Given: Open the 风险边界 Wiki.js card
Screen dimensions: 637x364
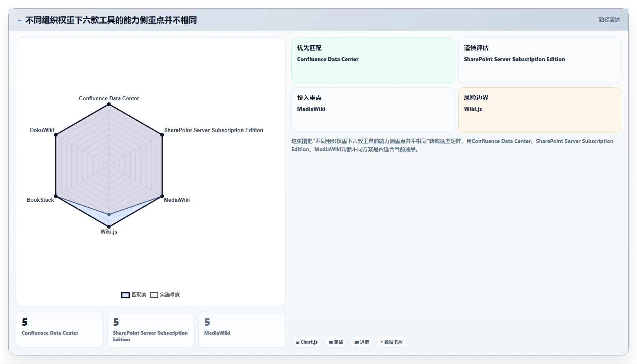Looking at the screenshot, I should tap(539, 110).
